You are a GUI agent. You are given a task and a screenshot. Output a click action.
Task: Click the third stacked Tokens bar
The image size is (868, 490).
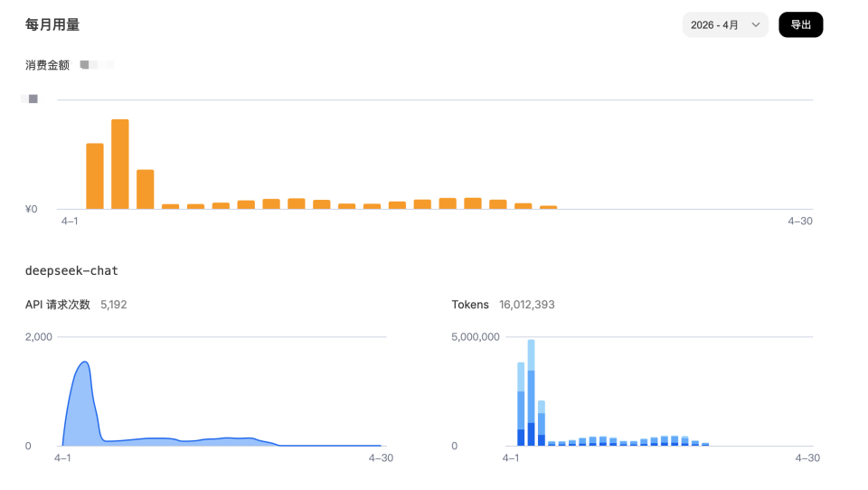(542, 423)
